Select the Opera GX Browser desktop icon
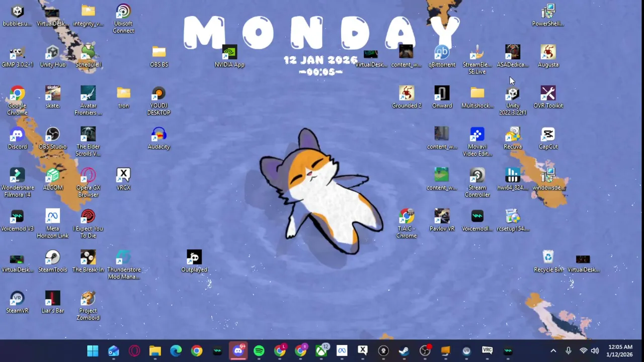The image size is (644, 362). 88,183
